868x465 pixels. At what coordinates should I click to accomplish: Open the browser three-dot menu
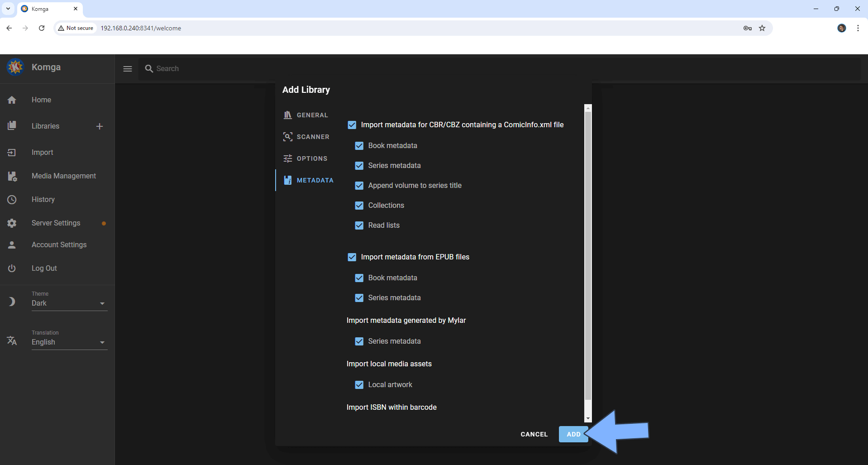pos(858,28)
